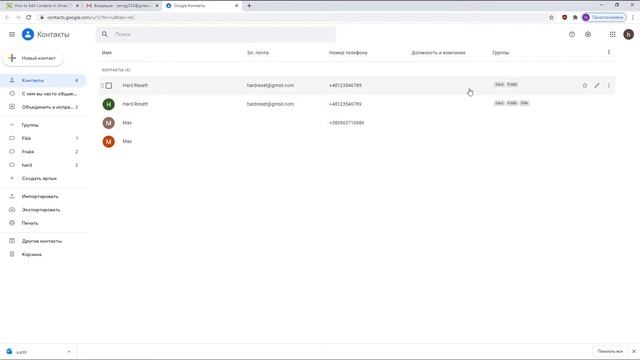
Task: Click the phone number of Max
Action: coord(347,123)
